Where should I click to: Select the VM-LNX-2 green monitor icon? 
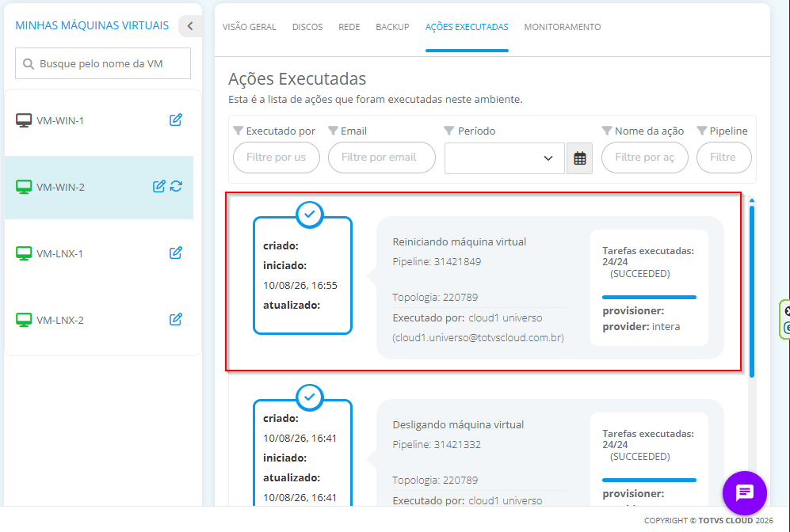click(x=24, y=320)
